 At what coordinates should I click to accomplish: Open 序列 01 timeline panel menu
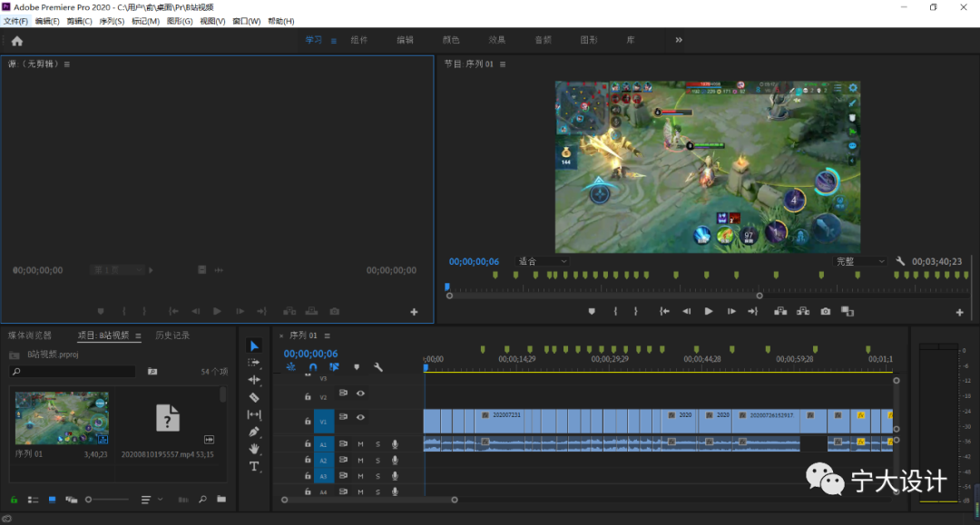(327, 335)
